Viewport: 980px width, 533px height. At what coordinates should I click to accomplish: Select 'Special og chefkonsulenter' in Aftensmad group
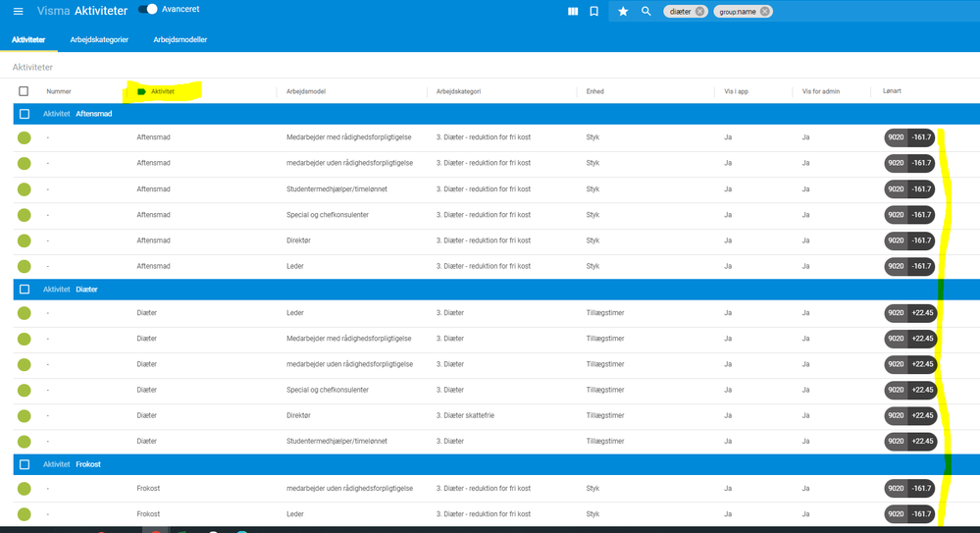point(328,215)
